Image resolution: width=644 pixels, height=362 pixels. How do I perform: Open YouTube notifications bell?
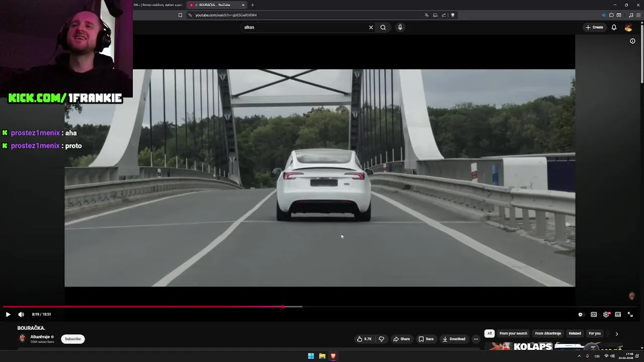[x=614, y=27]
